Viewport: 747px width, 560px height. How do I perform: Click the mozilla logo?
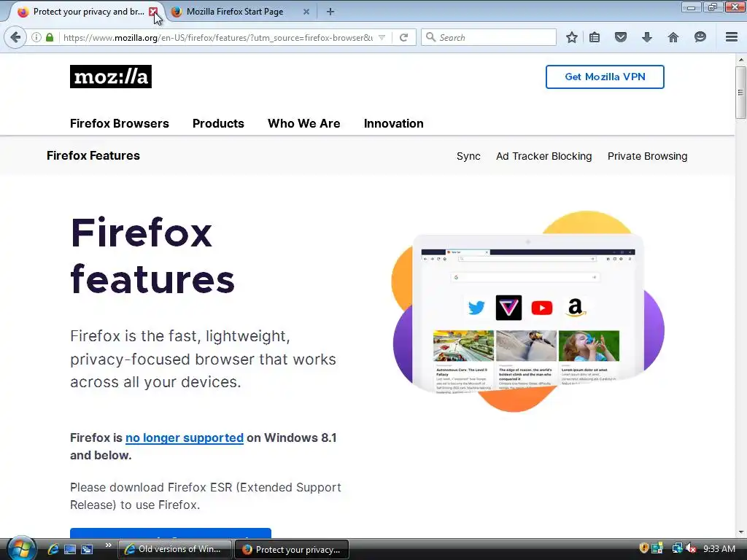click(x=111, y=77)
